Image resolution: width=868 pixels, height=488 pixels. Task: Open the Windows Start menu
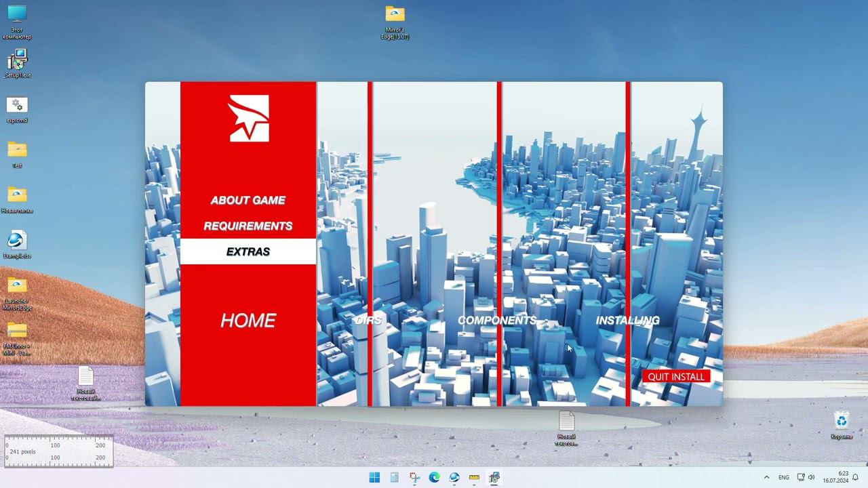coord(374,477)
